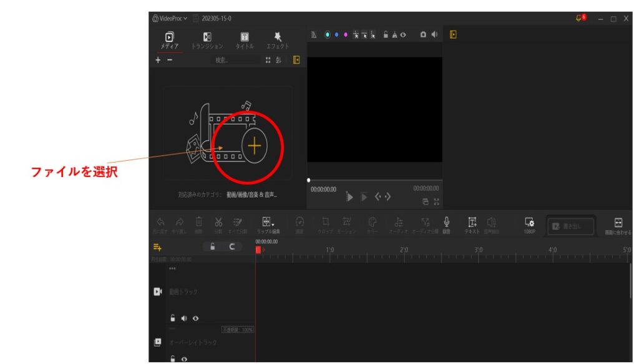Open the notification bell with red badge
Image resolution: width=639 pixels, height=364 pixels.
[x=580, y=18]
